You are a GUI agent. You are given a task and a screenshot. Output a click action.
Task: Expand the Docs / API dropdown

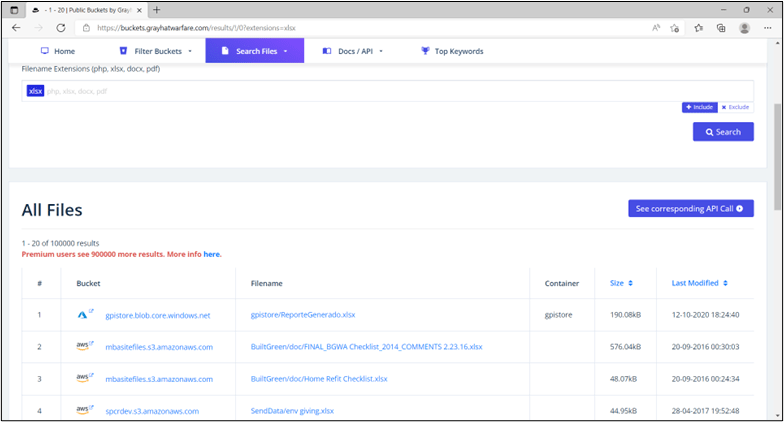pyautogui.click(x=353, y=51)
